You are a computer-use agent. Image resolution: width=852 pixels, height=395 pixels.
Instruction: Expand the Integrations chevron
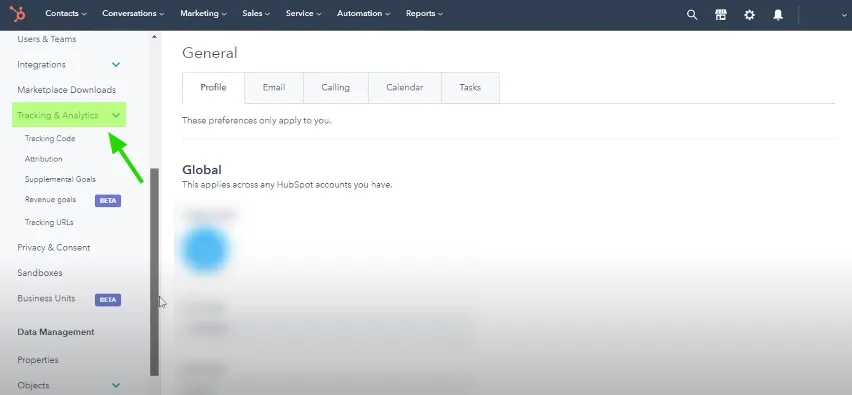click(116, 65)
